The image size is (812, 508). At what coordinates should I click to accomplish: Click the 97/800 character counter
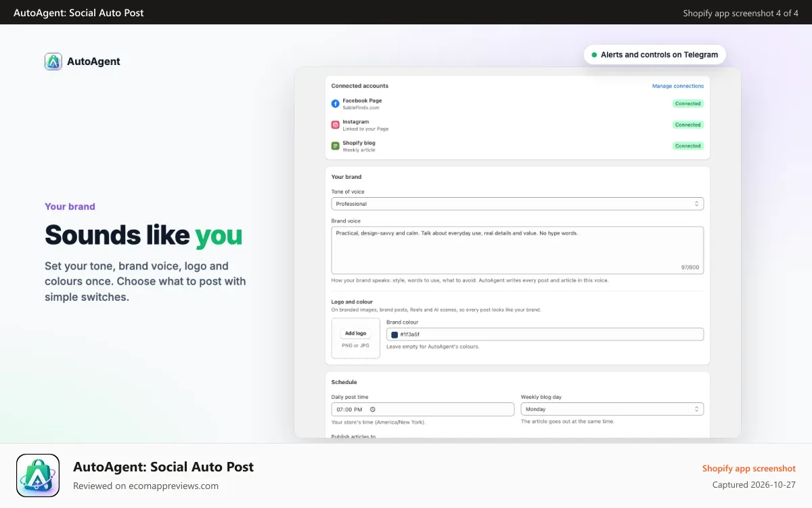tap(690, 268)
